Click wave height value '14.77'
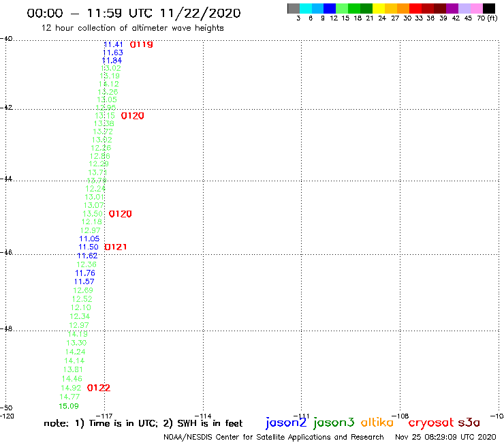 coord(69,397)
